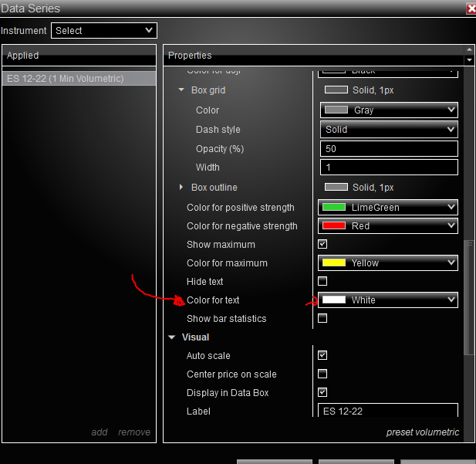Screen dimensions: 476x464
Task: Open Color for text White dropdown
Action: (x=387, y=300)
